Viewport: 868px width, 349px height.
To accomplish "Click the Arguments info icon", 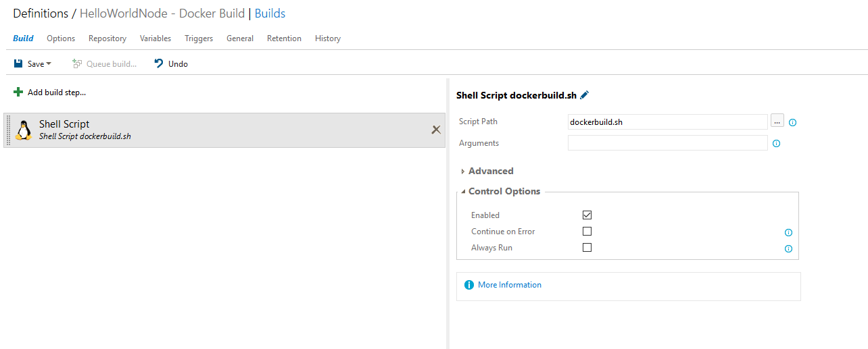I will click(x=776, y=144).
